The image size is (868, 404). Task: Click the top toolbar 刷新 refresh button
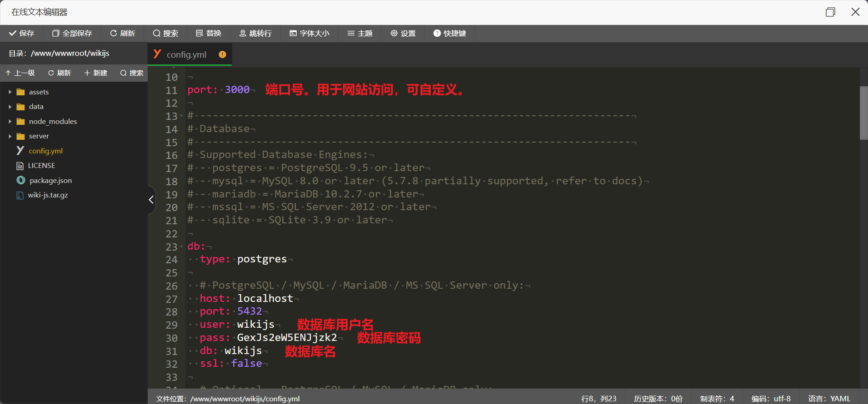coord(123,33)
